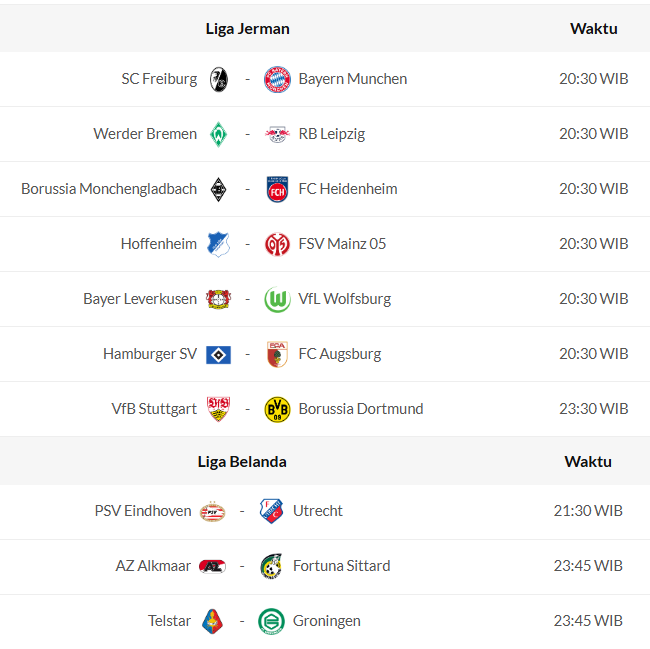The height and width of the screenshot is (649, 650).
Task: Click the Groningen club logo
Action: (x=271, y=621)
